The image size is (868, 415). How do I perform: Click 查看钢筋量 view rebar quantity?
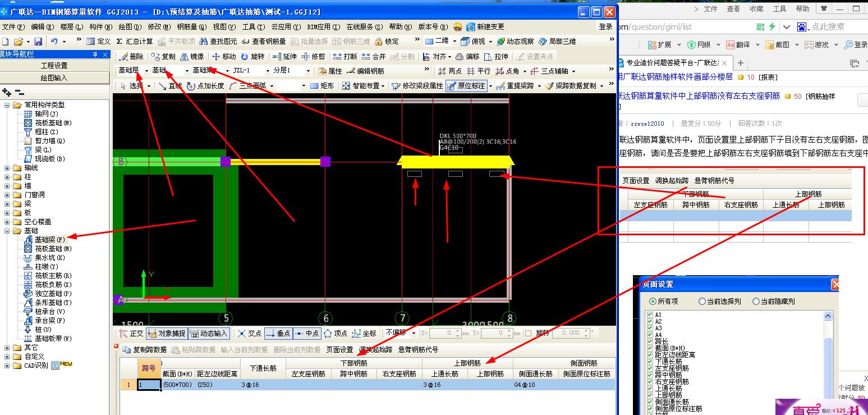(264, 42)
